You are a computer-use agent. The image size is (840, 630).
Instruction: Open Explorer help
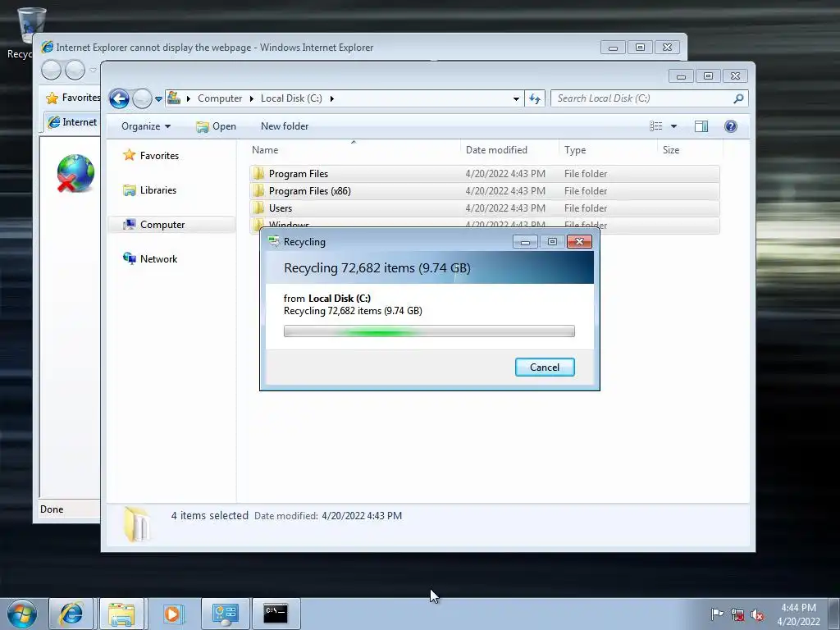731,126
